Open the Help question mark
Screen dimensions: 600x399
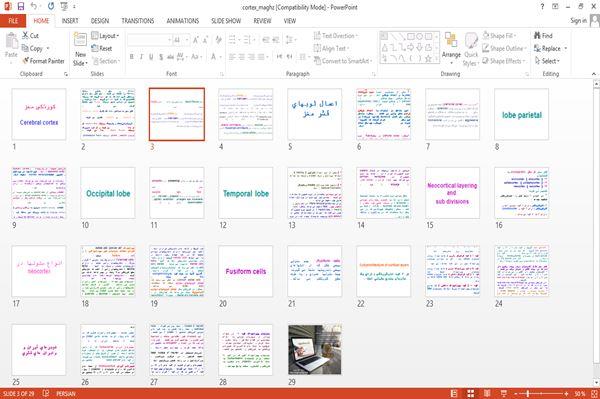[x=542, y=7]
